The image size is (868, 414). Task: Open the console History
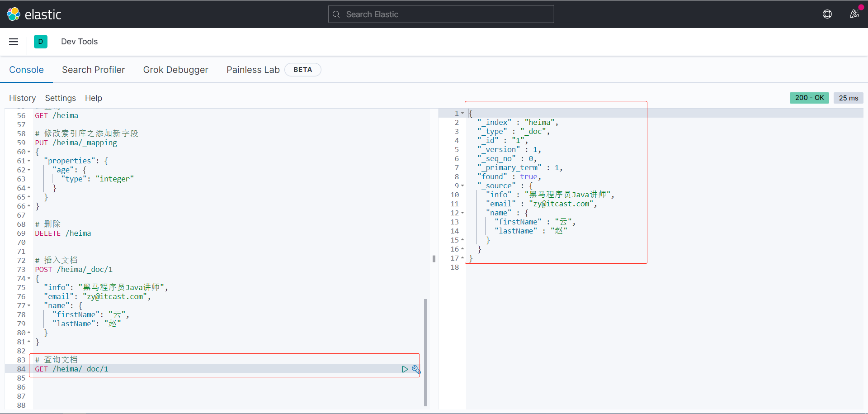point(23,98)
